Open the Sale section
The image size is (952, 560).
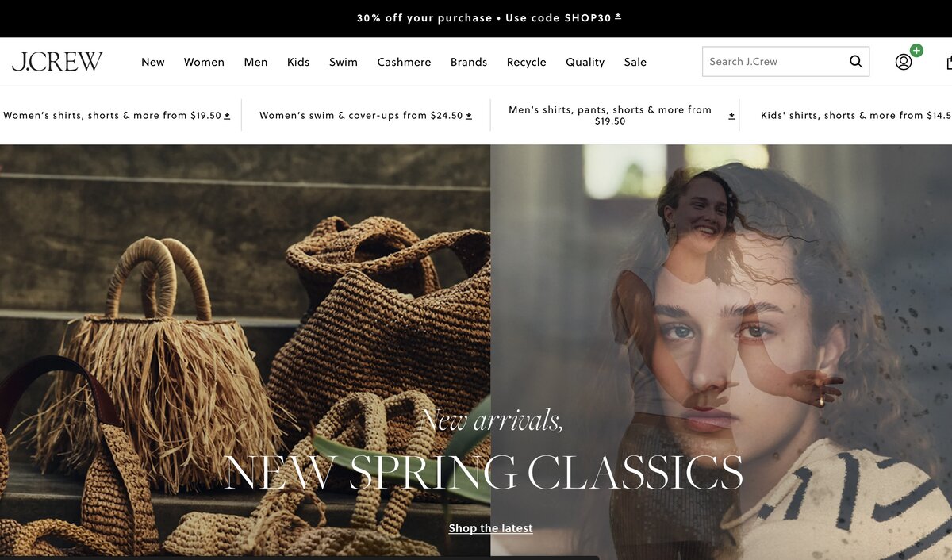pyautogui.click(x=635, y=62)
